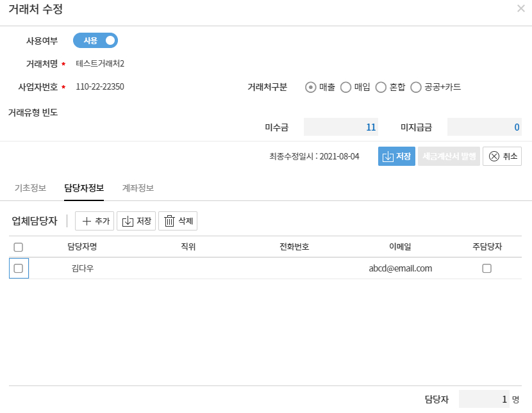This screenshot has height=413, width=532.
Task: Switch to the 계좌정보 tab
Action: tap(138, 188)
